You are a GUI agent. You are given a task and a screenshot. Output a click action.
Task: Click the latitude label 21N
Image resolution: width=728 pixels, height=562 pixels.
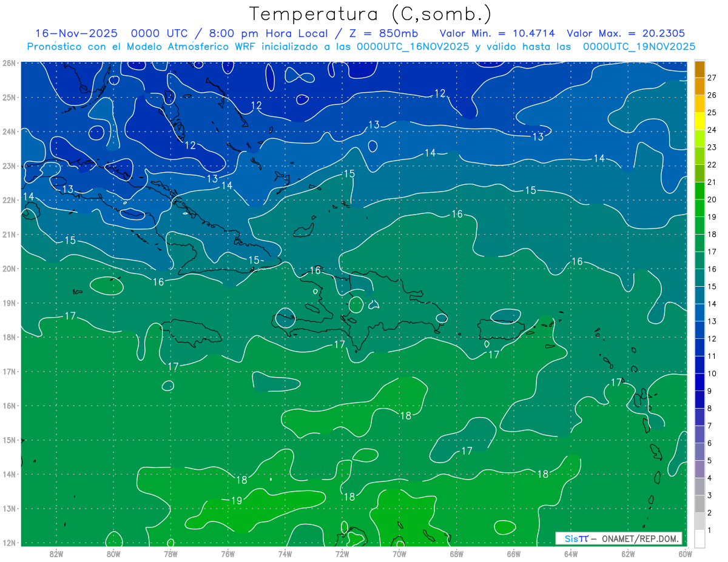9,234
